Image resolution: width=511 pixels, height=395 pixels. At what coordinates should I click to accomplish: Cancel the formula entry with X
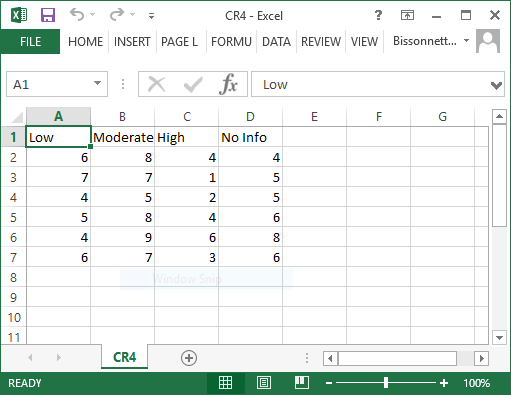click(157, 84)
